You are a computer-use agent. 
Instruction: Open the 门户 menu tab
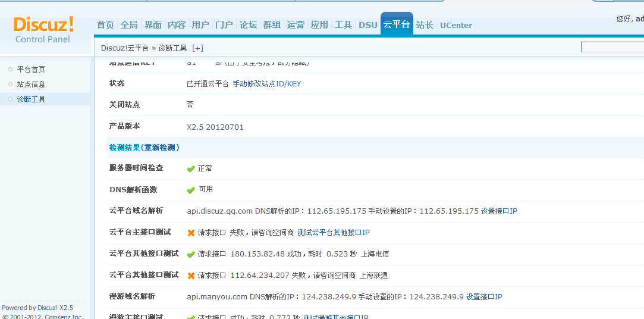coord(224,25)
